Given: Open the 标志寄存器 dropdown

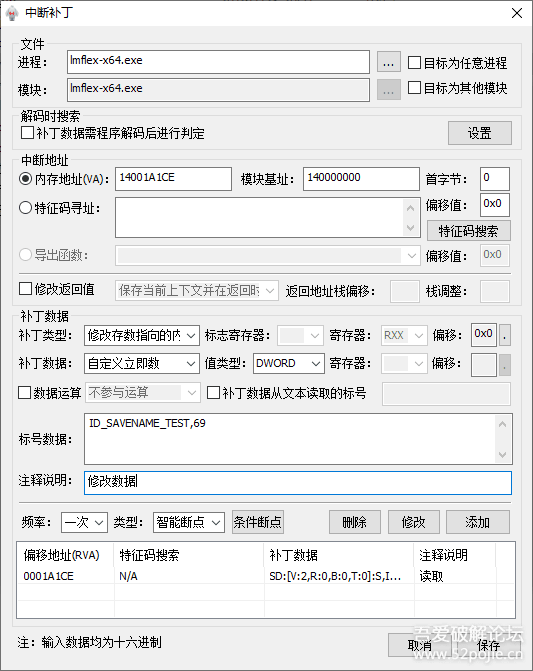Looking at the screenshot, I should (x=300, y=336).
